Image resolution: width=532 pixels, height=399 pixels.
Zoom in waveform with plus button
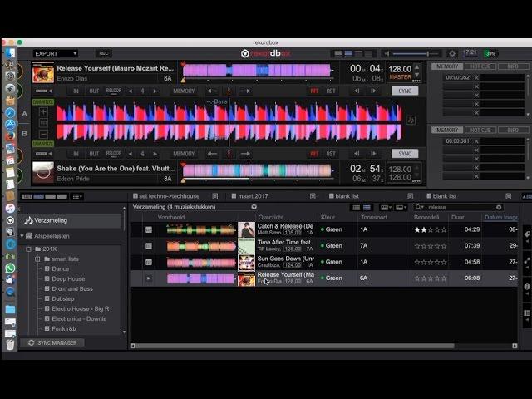(x=43, y=111)
